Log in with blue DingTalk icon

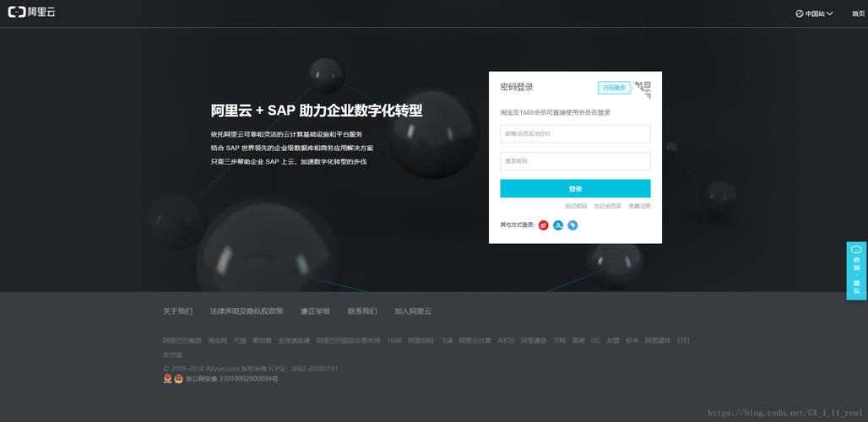(x=573, y=225)
